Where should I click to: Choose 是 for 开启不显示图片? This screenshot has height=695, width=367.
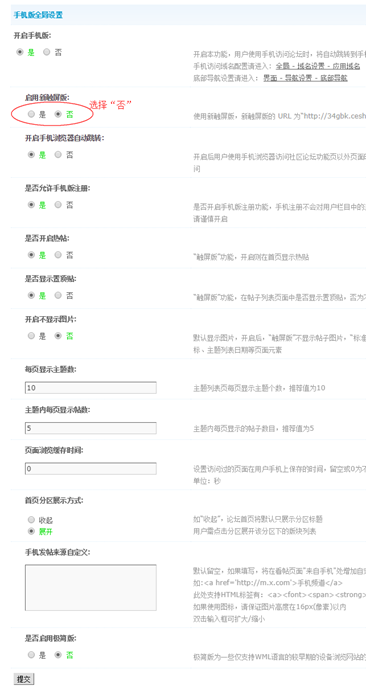coord(31,336)
